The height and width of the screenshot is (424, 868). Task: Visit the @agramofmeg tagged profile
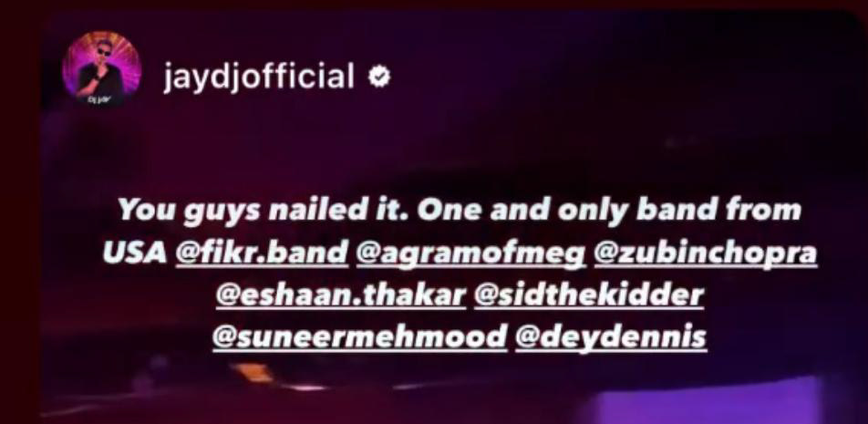470,254
